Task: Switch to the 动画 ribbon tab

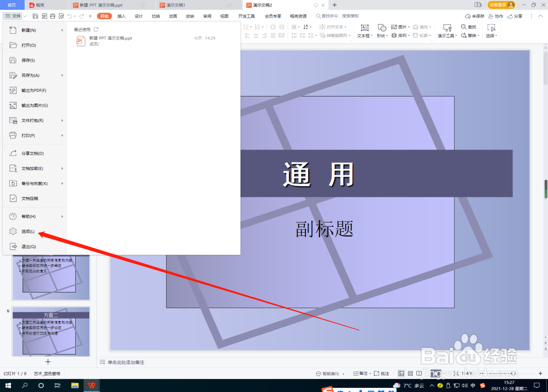Action: pos(173,16)
